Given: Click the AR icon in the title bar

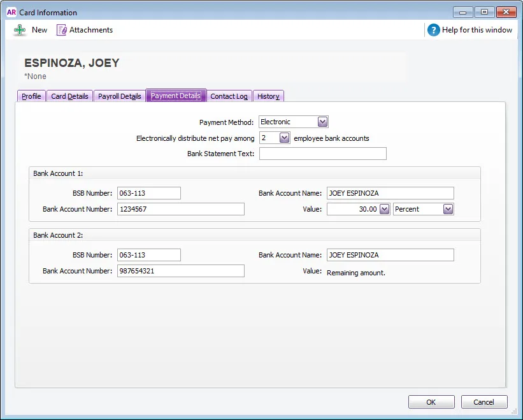Looking at the screenshot, I should click(11, 11).
